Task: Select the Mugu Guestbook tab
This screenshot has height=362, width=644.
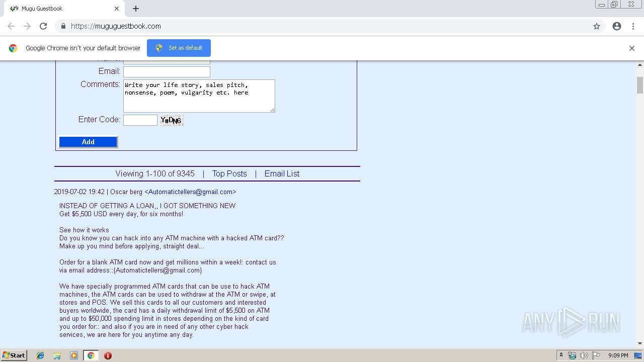Action: pos(64,9)
